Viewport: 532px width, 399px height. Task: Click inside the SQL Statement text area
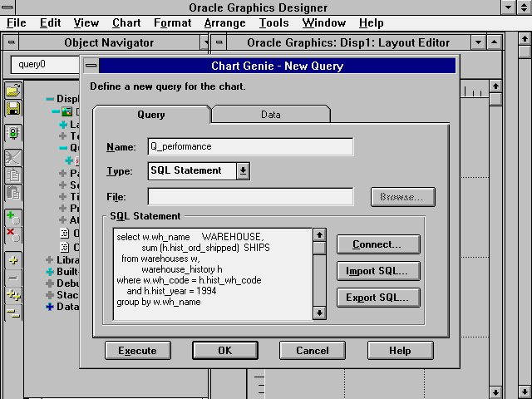point(212,274)
